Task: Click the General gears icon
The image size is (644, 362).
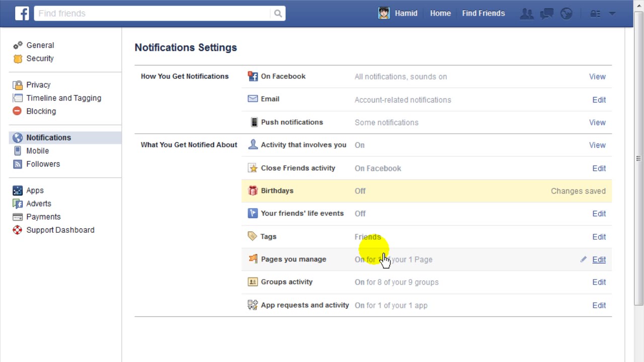Action: click(18, 45)
